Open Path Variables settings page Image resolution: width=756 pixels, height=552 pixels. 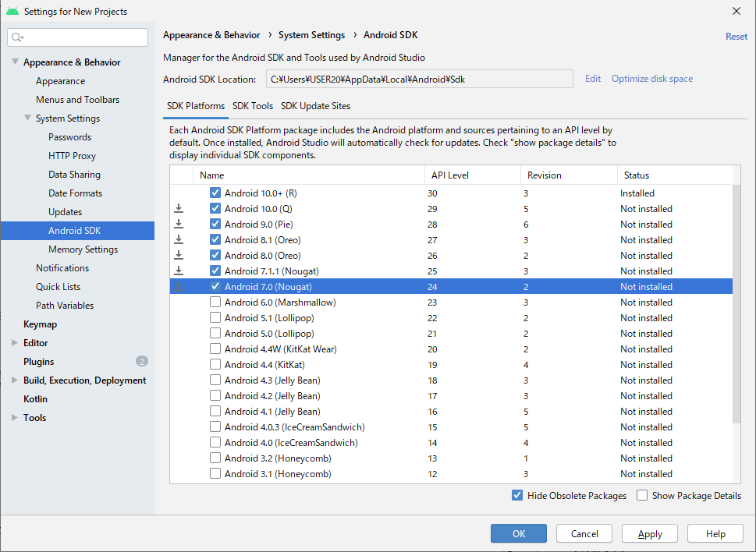[65, 306]
